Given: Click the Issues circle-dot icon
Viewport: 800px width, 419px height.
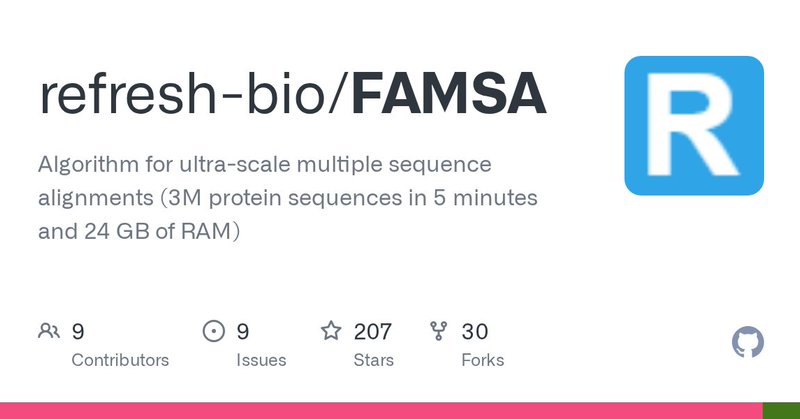Looking at the screenshot, I should coord(214,331).
